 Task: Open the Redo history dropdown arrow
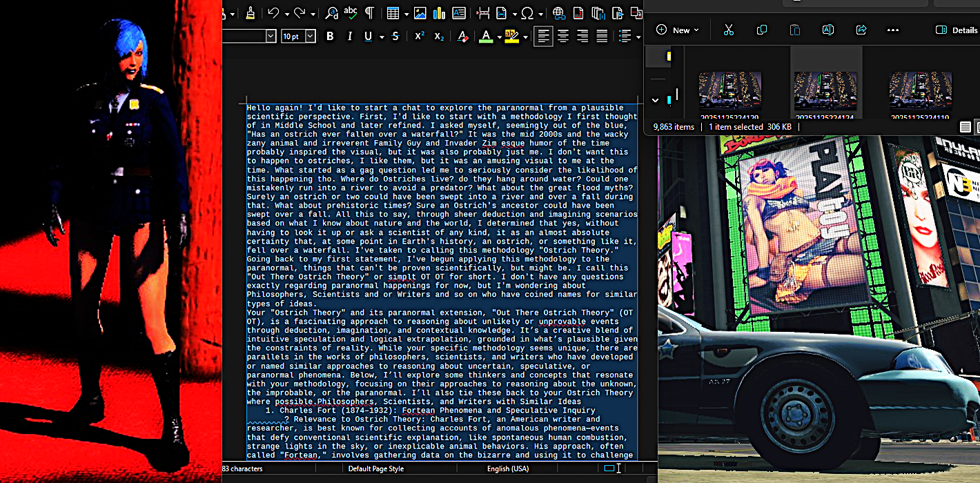click(313, 14)
